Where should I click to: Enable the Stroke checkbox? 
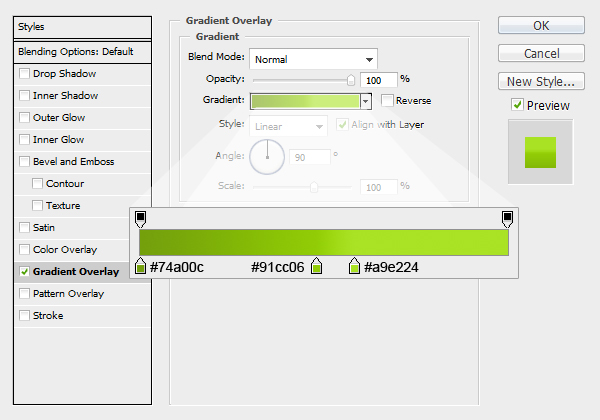tap(24, 316)
